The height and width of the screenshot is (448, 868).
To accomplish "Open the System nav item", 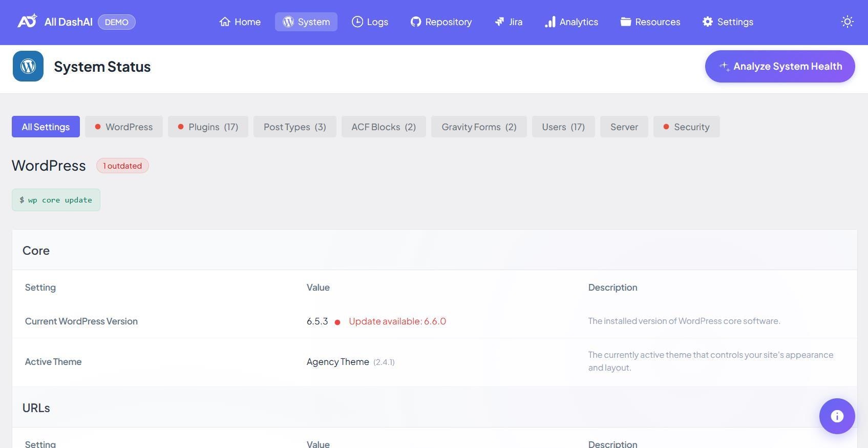I will click(306, 22).
